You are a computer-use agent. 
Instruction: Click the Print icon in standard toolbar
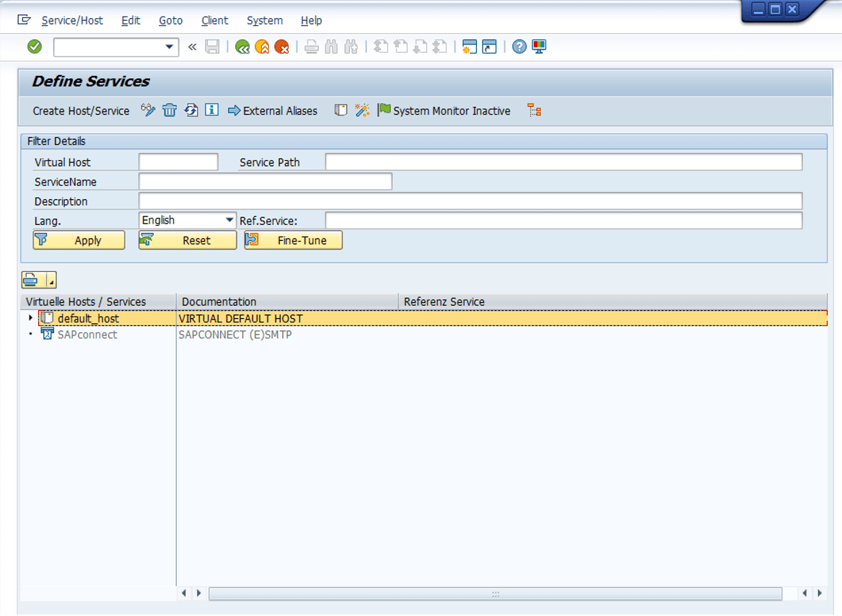click(x=312, y=47)
